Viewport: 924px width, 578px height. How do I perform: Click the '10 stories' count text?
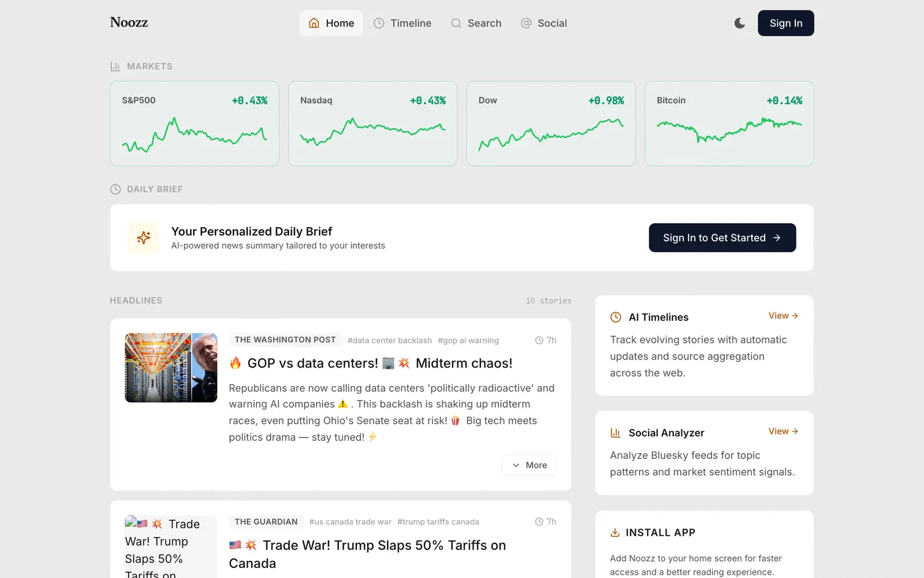click(549, 301)
